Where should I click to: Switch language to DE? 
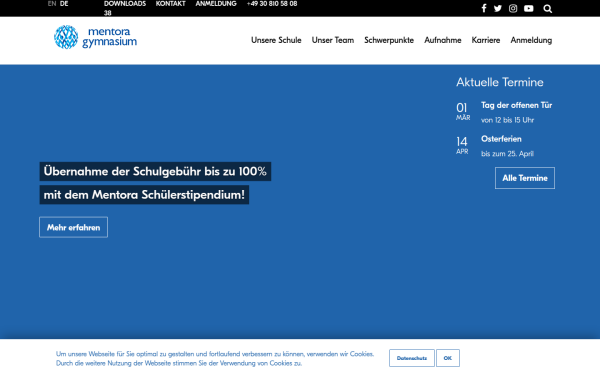pos(64,4)
